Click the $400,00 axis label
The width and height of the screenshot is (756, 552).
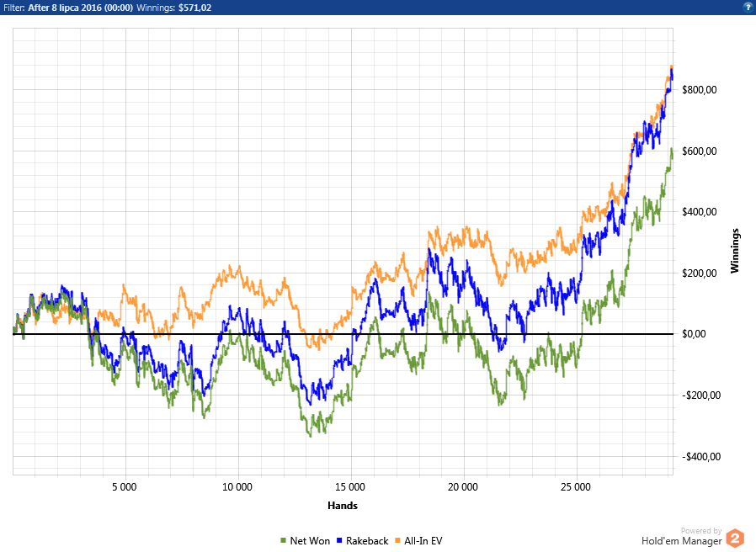[699, 212]
